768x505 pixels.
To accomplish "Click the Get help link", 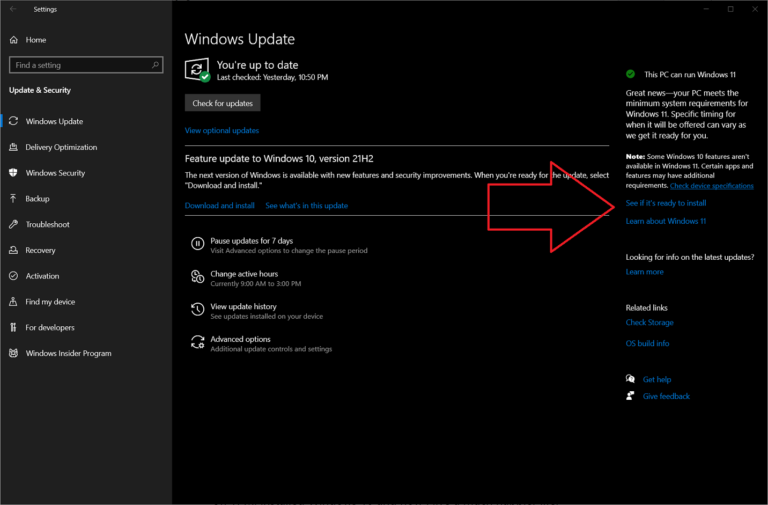I will coord(657,379).
